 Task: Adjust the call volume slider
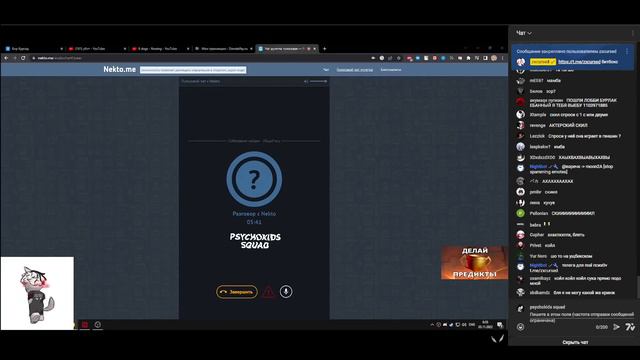pos(318,81)
